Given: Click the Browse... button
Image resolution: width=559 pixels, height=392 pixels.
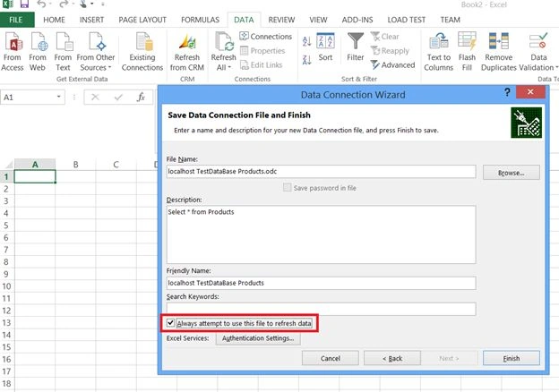Looking at the screenshot, I should 512,173.
